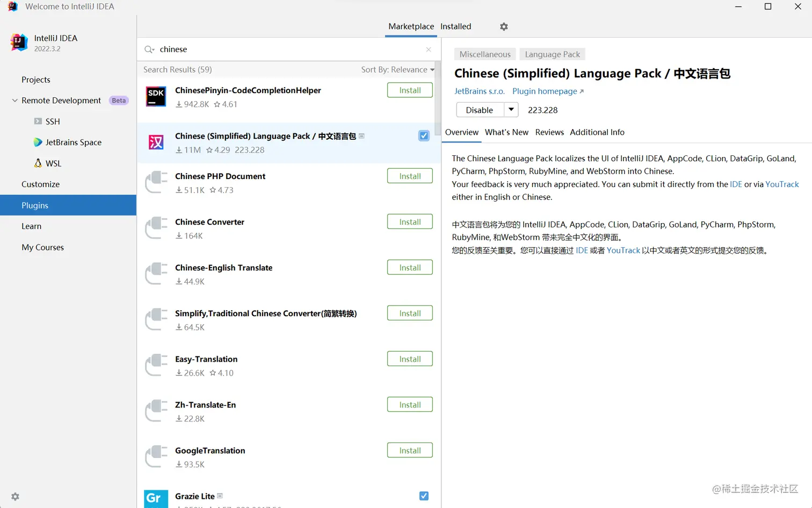Clear the plugin search text

429,49
